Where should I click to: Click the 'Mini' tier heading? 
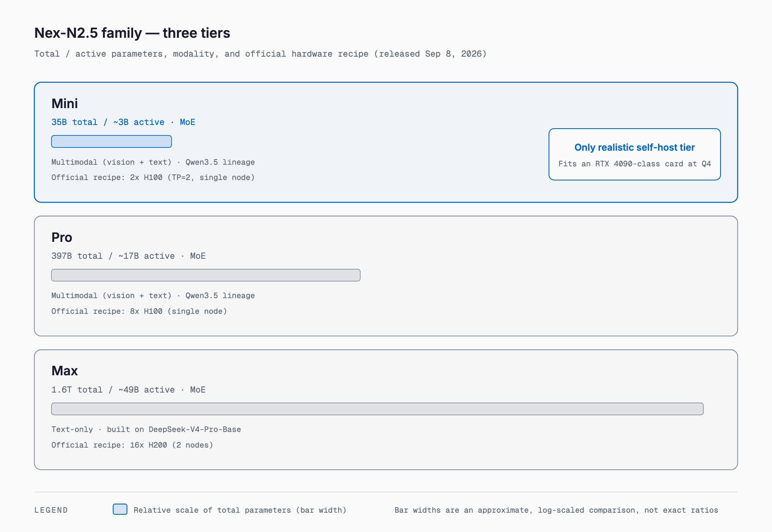(x=65, y=104)
